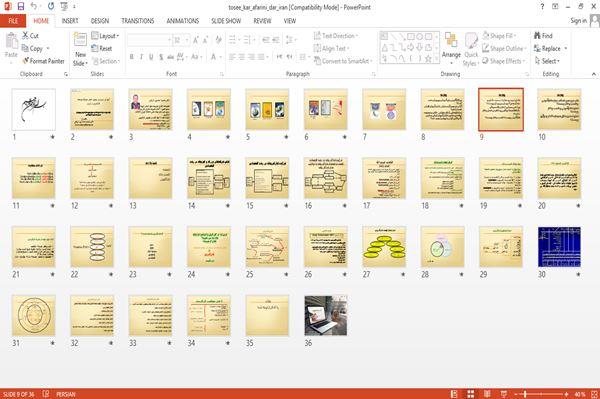Viewport: 600px width, 399px height.
Task: Collapse the ribbon with the chevron
Action: 594,74
